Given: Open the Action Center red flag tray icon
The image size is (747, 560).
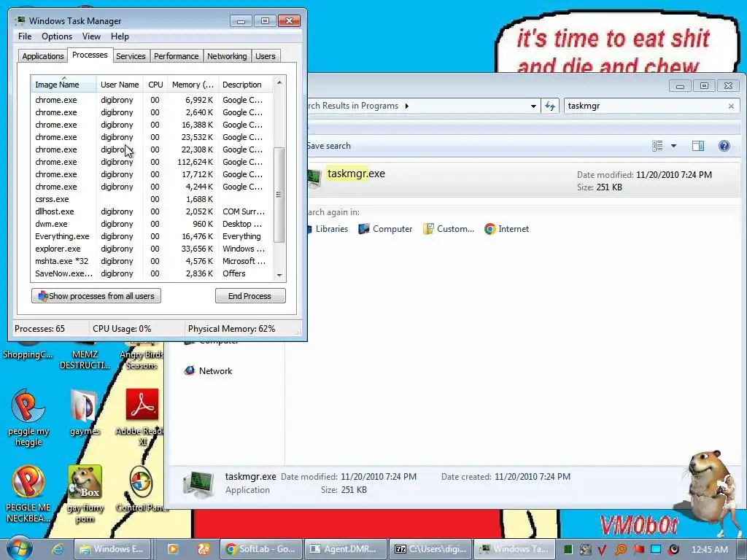Looking at the screenshot, I should (x=639, y=550).
